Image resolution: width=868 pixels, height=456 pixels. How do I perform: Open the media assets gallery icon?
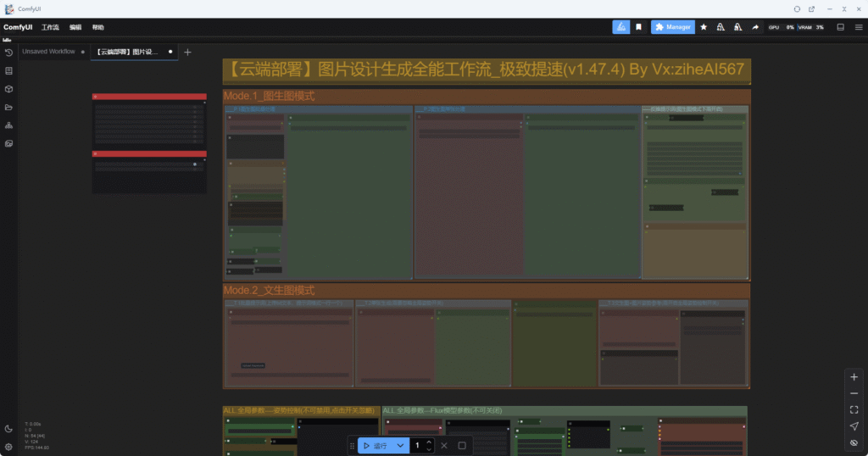click(x=8, y=144)
